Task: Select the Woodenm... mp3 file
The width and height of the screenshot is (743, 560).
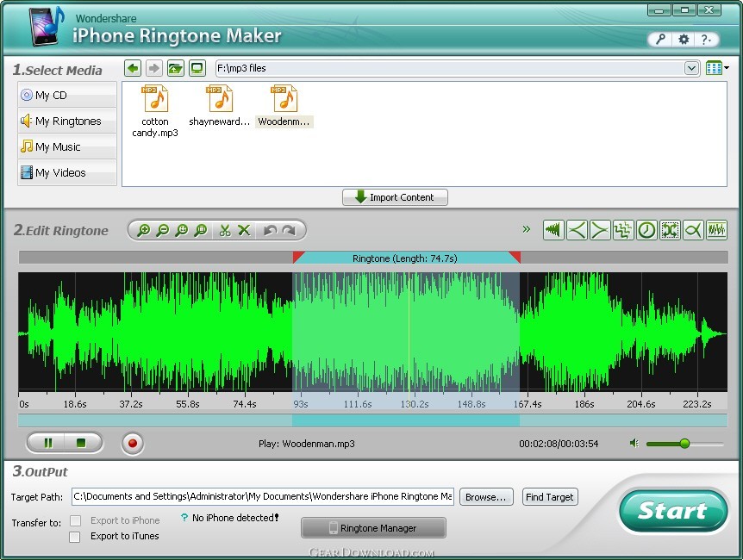Action: click(284, 106)
